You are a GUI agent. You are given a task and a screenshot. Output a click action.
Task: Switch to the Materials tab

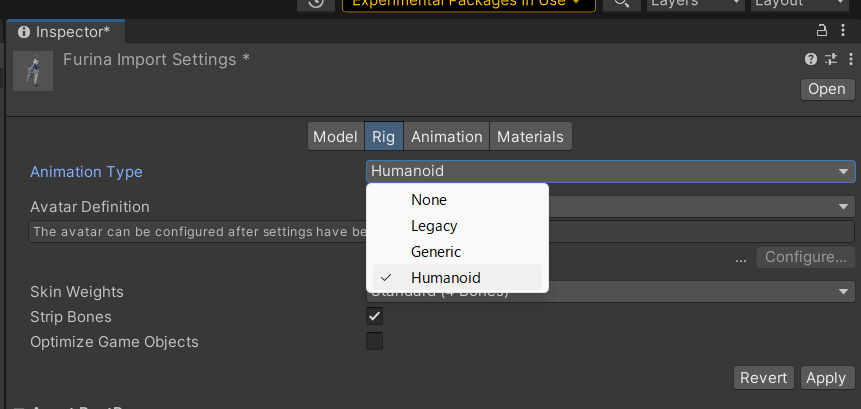(530, 137)
